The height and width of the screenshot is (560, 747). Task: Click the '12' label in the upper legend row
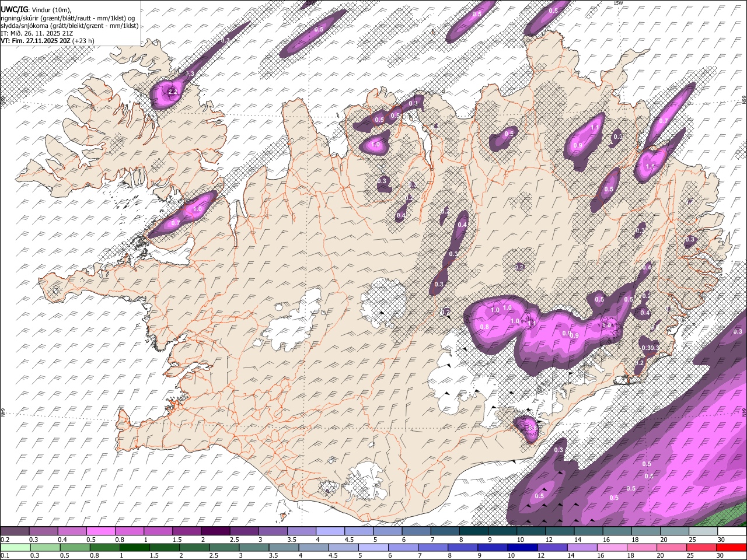tap(549, 540)
